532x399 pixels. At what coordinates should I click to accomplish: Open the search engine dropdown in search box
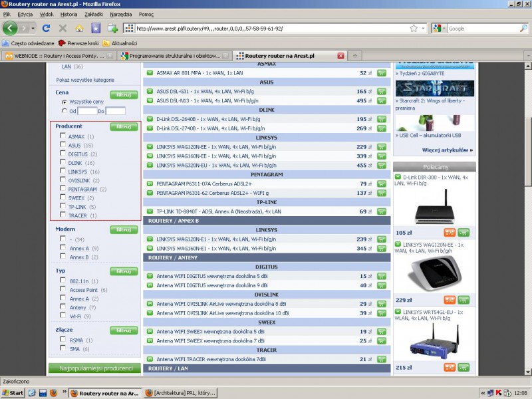[x=439, y=29]
